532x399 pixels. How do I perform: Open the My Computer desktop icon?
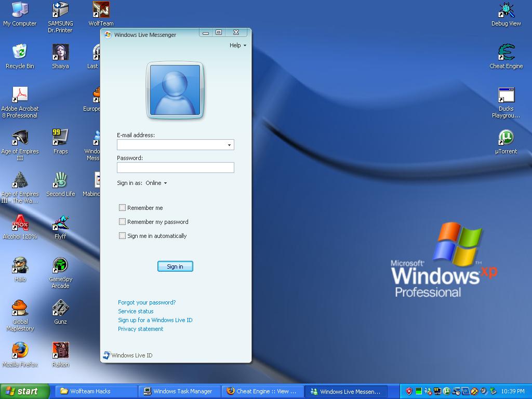[20, 14]
